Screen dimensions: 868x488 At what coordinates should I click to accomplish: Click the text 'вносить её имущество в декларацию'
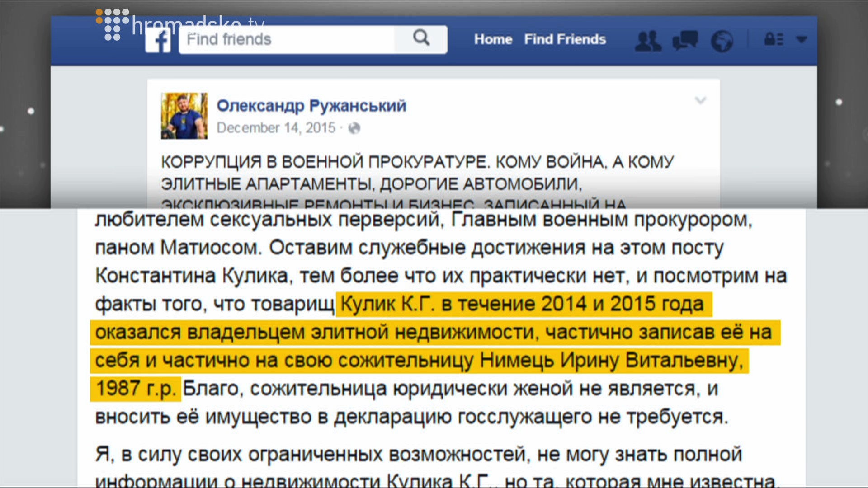click(273, 417)
